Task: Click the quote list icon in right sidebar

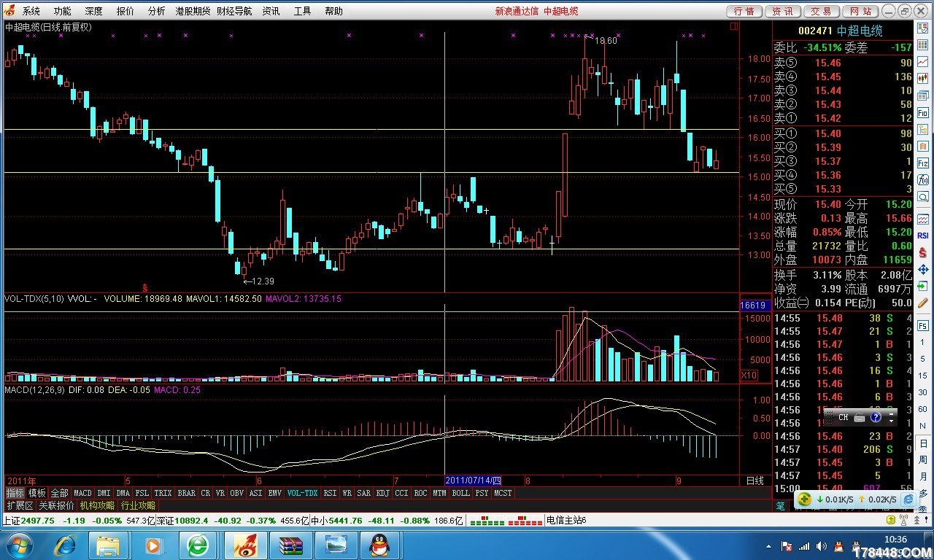Action: pyautogui.click(x=923, y=28)
